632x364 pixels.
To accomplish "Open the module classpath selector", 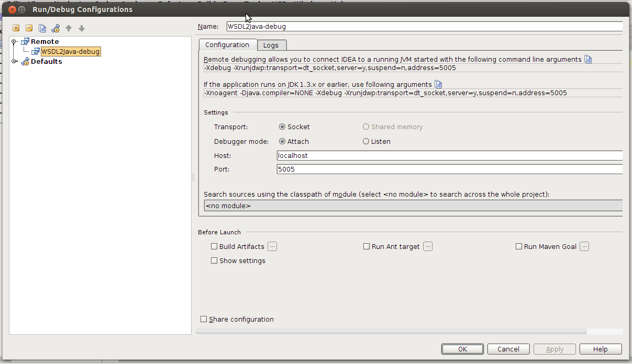I will point(413,205).
